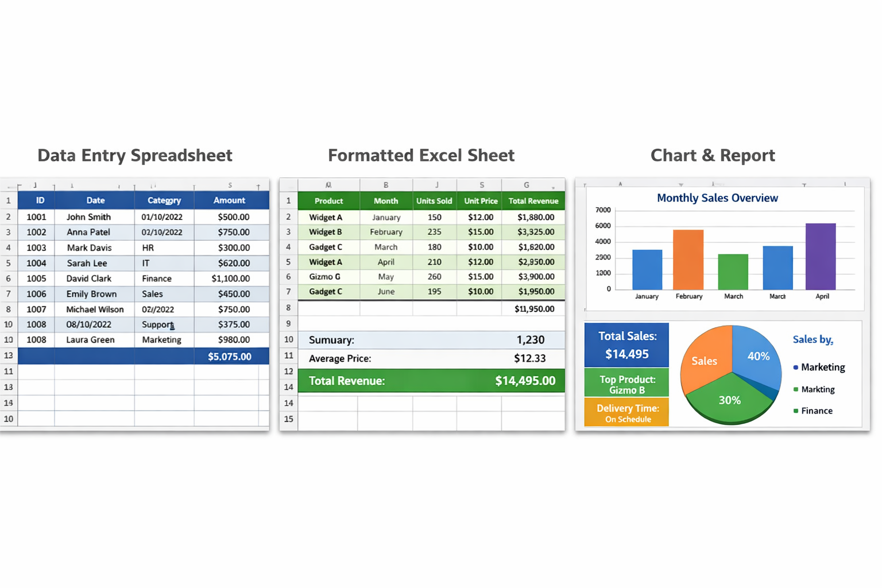Select the 40% blue pie slice
The image size is (882, 588).
click(757, 356)
